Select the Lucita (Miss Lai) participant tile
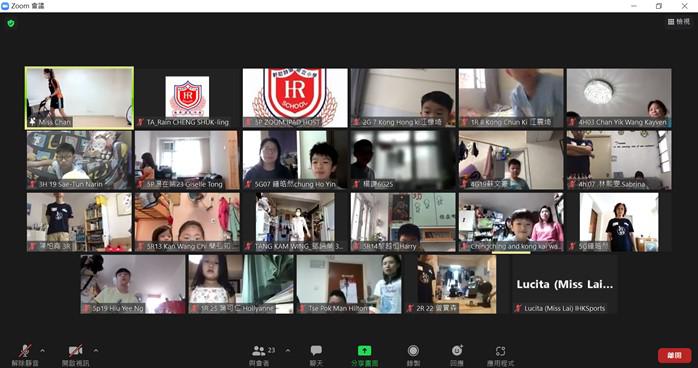698x368 pixels. pos(564,284)
